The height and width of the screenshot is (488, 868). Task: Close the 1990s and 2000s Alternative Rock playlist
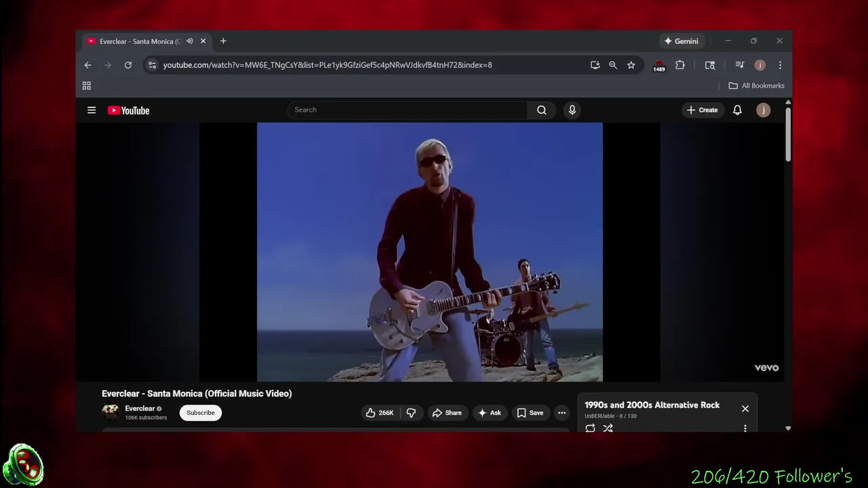tap(745, 409)
